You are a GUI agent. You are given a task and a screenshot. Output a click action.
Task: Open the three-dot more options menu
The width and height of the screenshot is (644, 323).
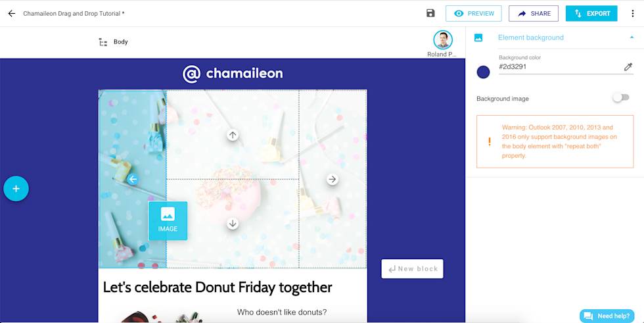(633, 13)
